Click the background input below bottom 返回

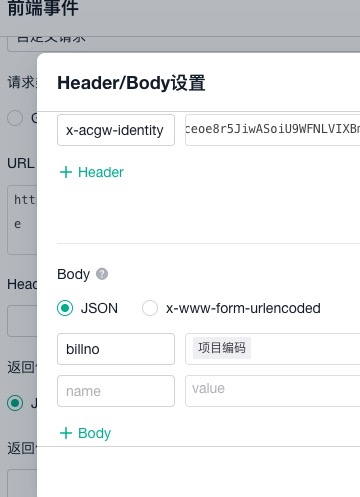[22, 483]
